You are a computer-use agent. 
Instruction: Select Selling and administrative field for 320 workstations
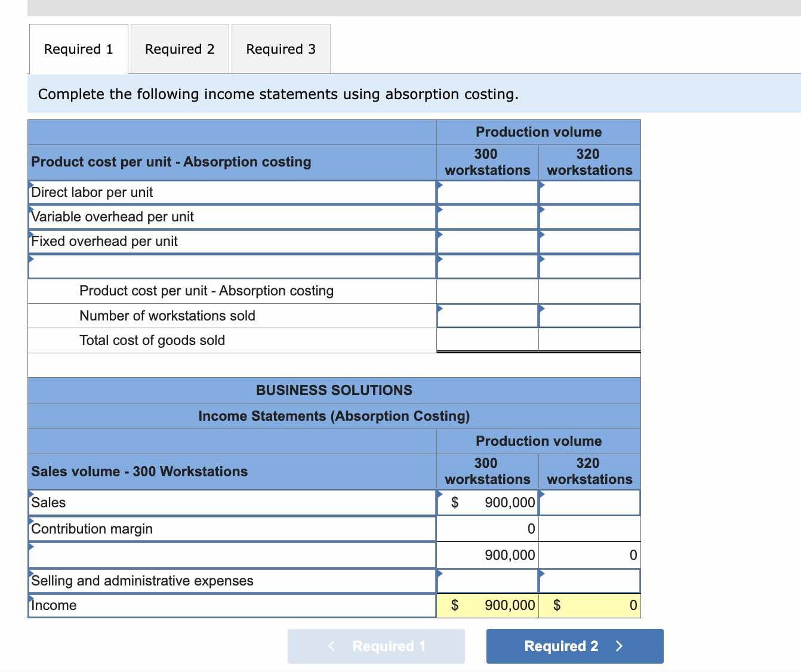point(590,581)
